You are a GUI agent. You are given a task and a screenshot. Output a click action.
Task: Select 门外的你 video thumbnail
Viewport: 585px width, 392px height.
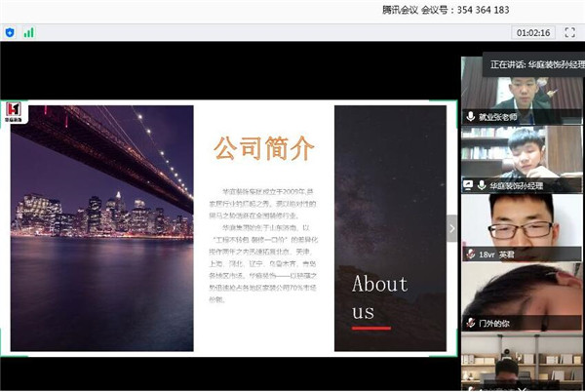(522, 293)
